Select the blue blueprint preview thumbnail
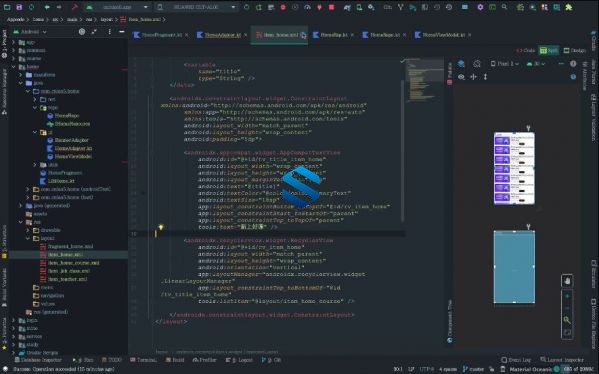Image resolution: width=599 pixels, height=374 pixels. pos(514,267)
